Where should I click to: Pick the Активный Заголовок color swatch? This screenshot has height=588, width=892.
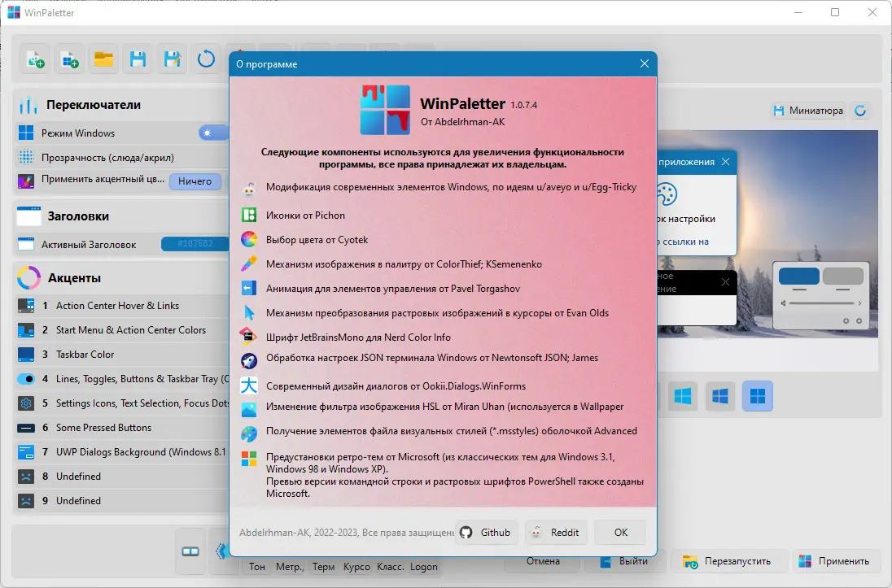tap(195, 244)
